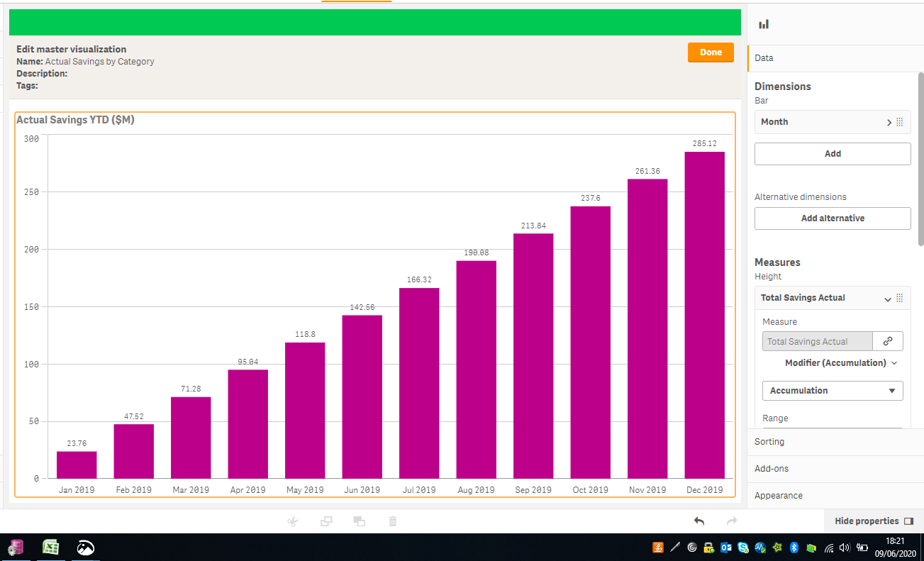Click the drag handle next to Month dimension
The height and width of the screenshot is (561, 924).
coord(899,121)
